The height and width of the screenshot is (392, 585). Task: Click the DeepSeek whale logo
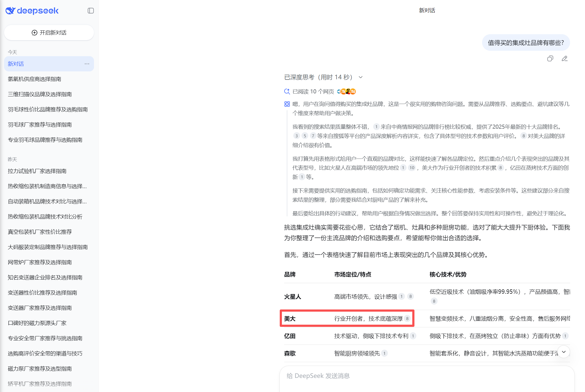[x=10, y=11]
